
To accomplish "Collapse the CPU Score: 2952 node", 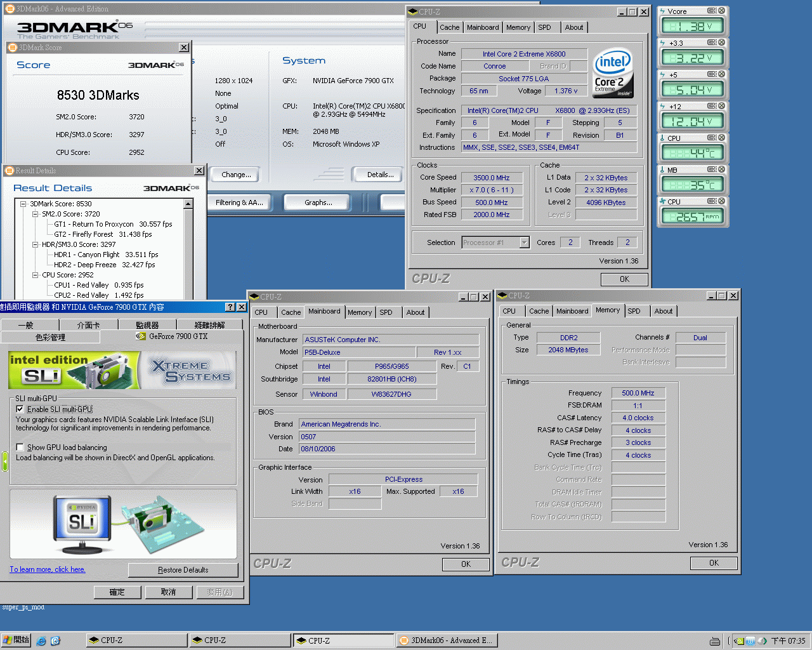I will coord(36,275).
